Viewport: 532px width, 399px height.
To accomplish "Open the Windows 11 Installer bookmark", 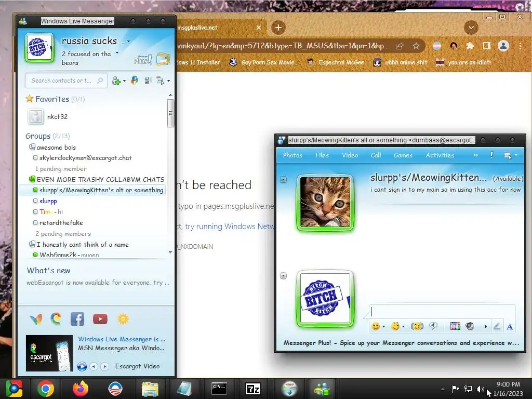I will click(x=198, y=62).
